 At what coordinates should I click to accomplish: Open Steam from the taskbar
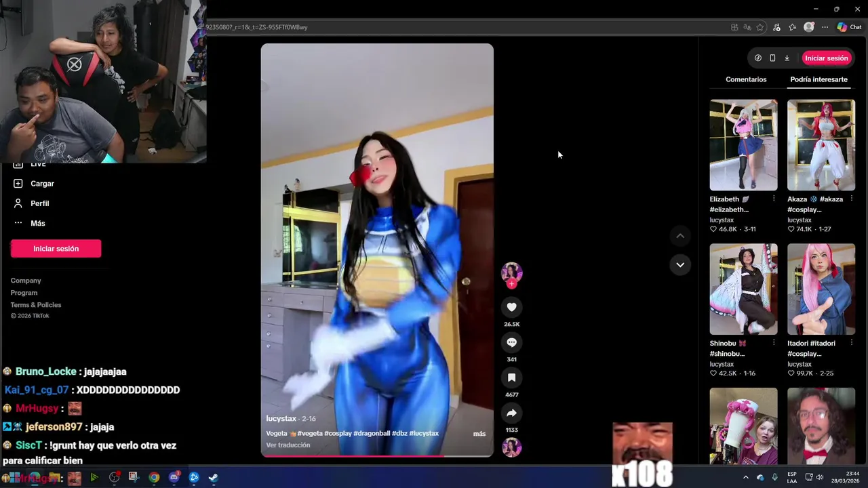213,477
